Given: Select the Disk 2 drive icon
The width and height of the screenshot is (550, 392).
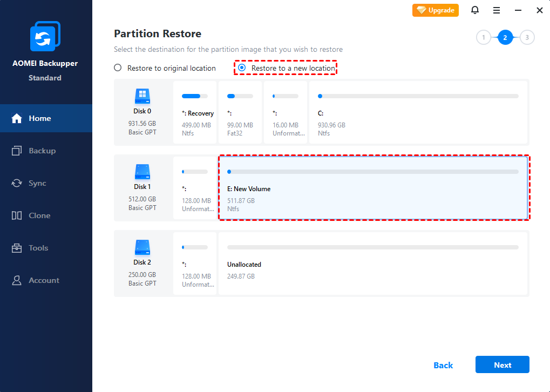Looking at the screenshot, I should [x=142, y=247].
